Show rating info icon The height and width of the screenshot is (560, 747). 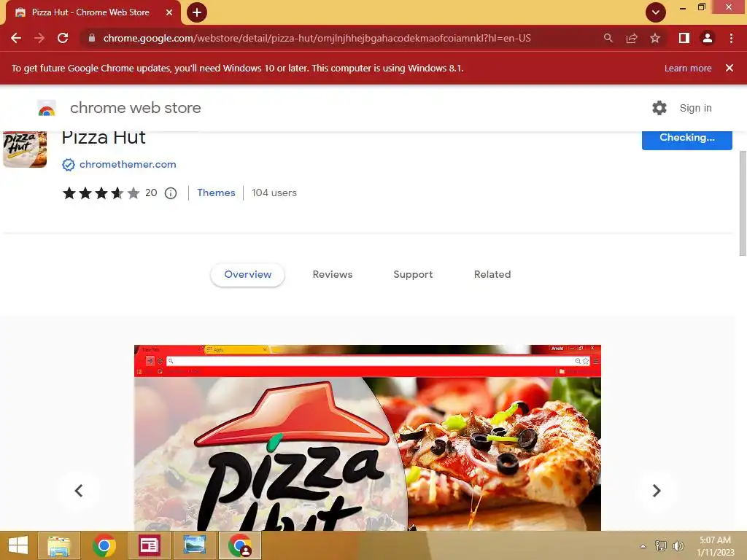coord(171,192)
